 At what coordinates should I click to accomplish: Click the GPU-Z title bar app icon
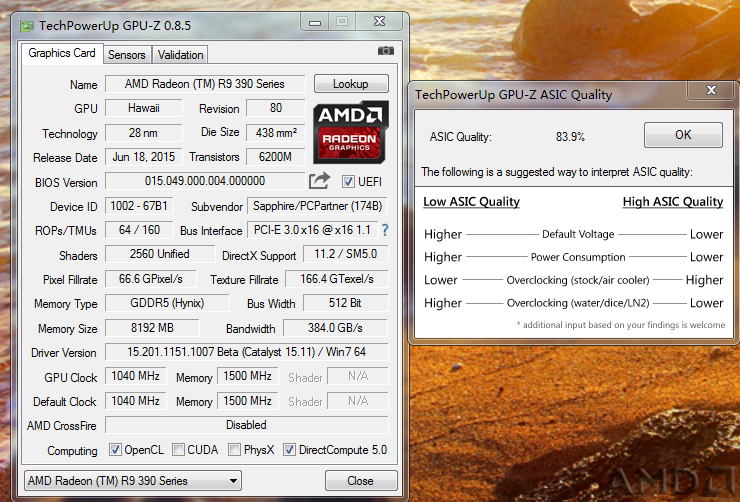[x=27, y=26]
